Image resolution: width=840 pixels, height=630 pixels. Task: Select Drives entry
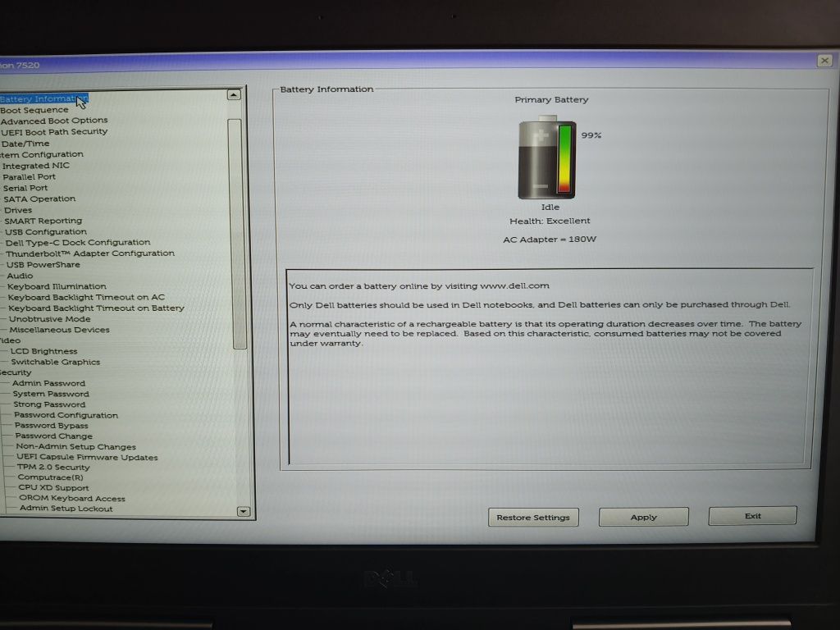[x=18, y=210]
